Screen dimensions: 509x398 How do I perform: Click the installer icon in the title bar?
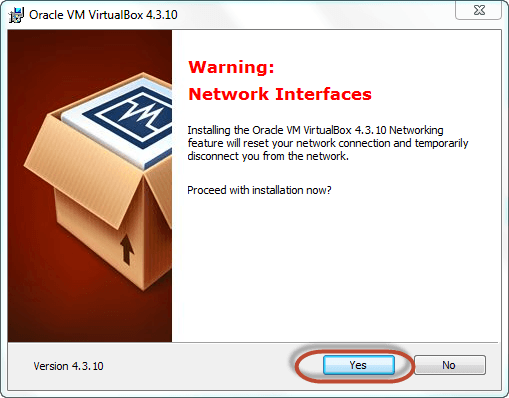16,15
